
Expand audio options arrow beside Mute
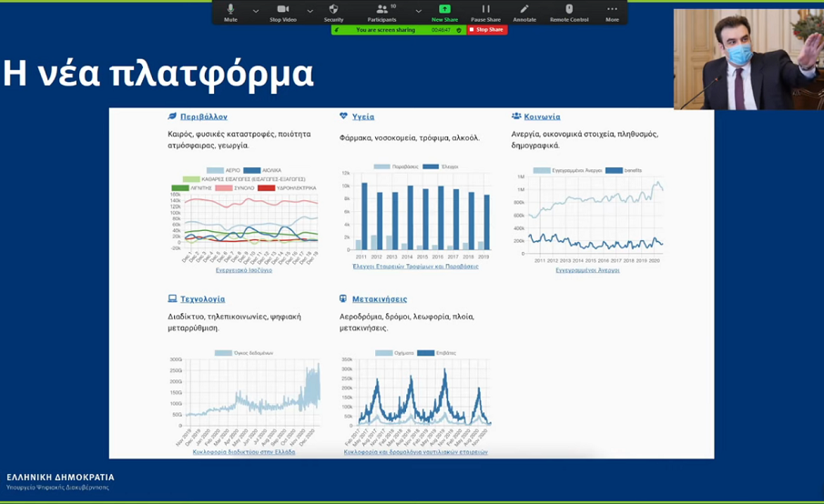tap(256, 12)
